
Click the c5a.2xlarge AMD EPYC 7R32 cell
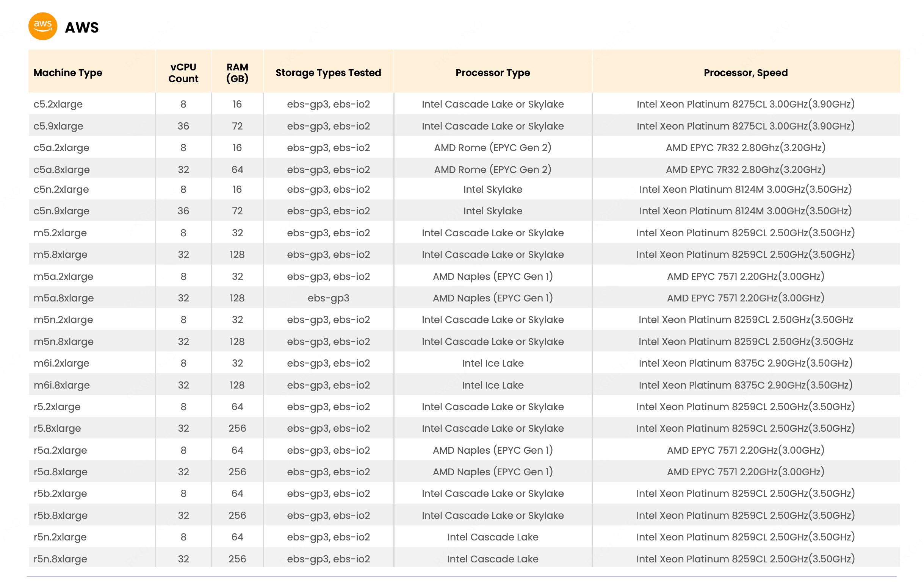click(745, 148)
